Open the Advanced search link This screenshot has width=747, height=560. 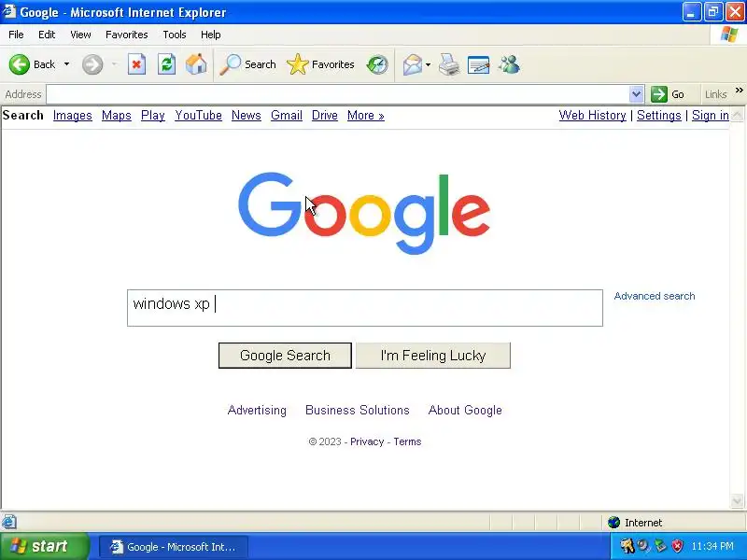click(x=655, y=296)
